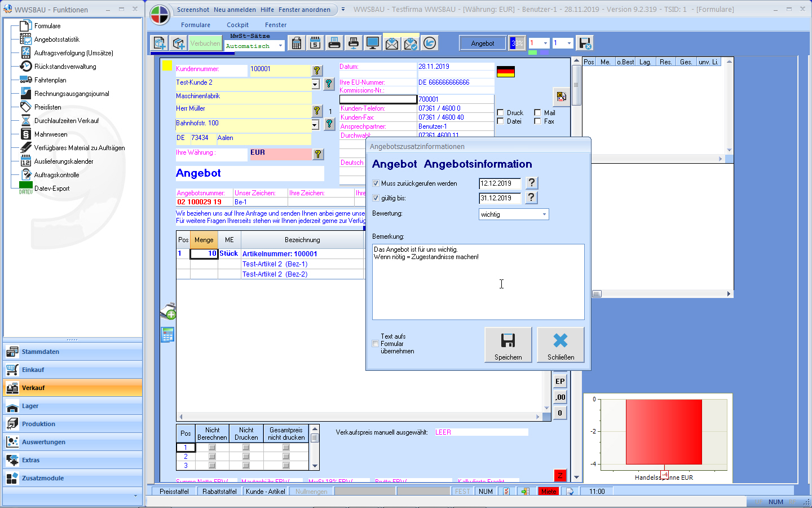Image resolution: width=812 pixels, height=508 pixels.
Task: Click the yellow square color marker
Action: point(167,65)
